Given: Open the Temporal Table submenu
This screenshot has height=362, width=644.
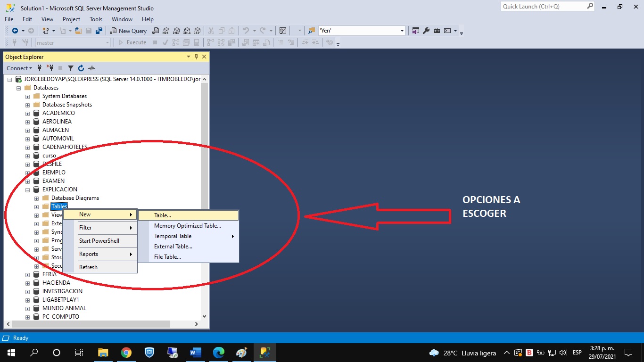Looking at the screenshot, I should pos(189,236).
